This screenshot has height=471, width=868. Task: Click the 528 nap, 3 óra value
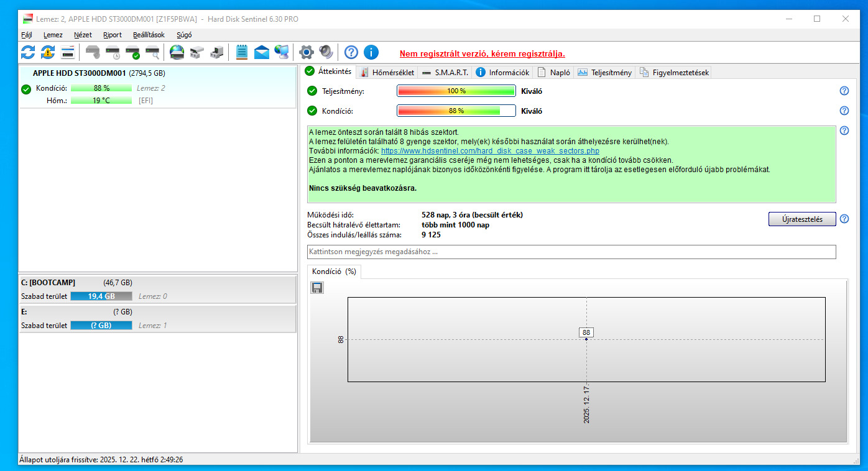click(x=472, y=215)
